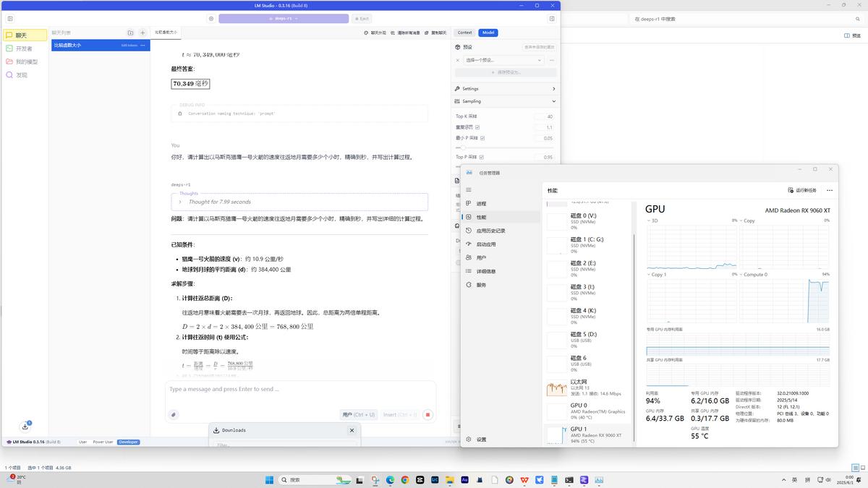Toggle right settings panel icon in LM Studio
Screen dimensions: 868x488
[553, 19]
